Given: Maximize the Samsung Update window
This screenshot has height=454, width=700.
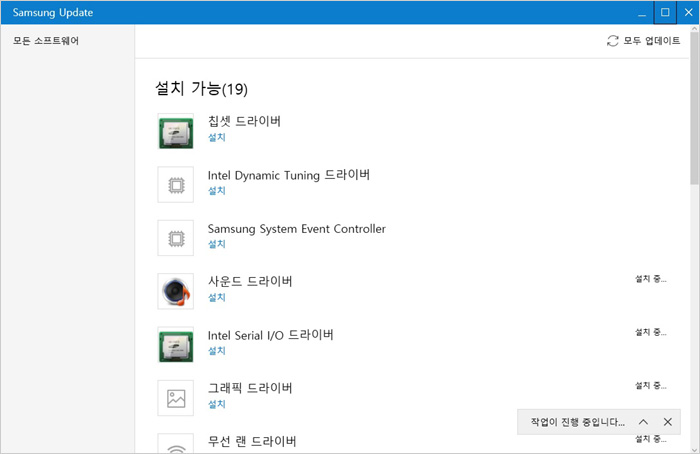Looking at the screenshot, I should click(665, 12).
